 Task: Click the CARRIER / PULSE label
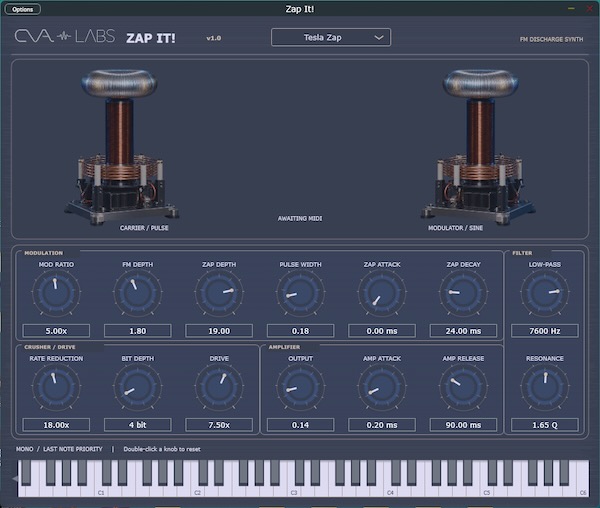coord(144,228)
